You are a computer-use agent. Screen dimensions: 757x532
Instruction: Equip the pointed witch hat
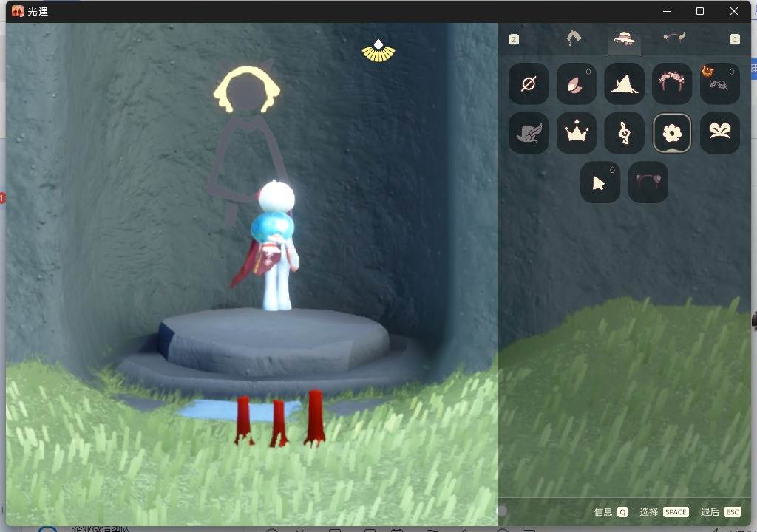[624, 83]
